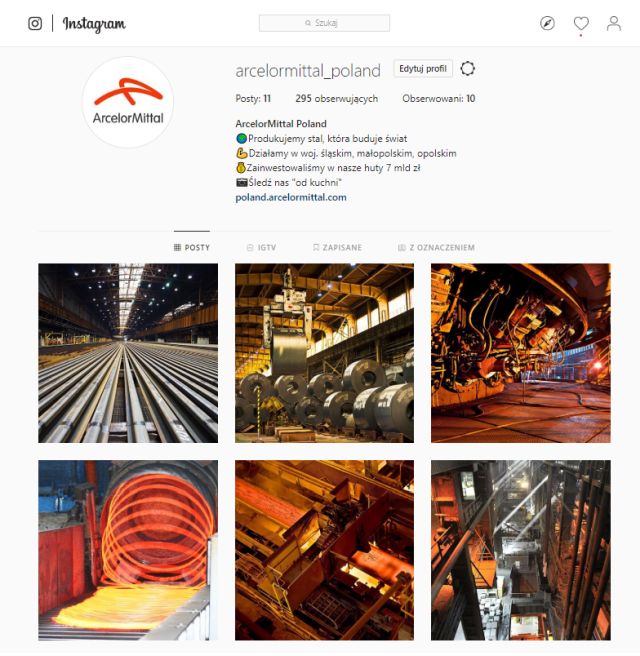Image resolution: width=640 pixels, height=656 pixels.
Task: Open the profile person icon
Action: [x=614, y=23]
